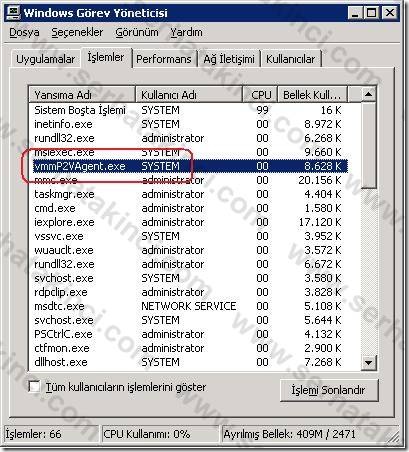The height and width of the screenshot is (452, 409).
Task: Select the iexplore.exe process row
Action: click(x=188, y=222)
